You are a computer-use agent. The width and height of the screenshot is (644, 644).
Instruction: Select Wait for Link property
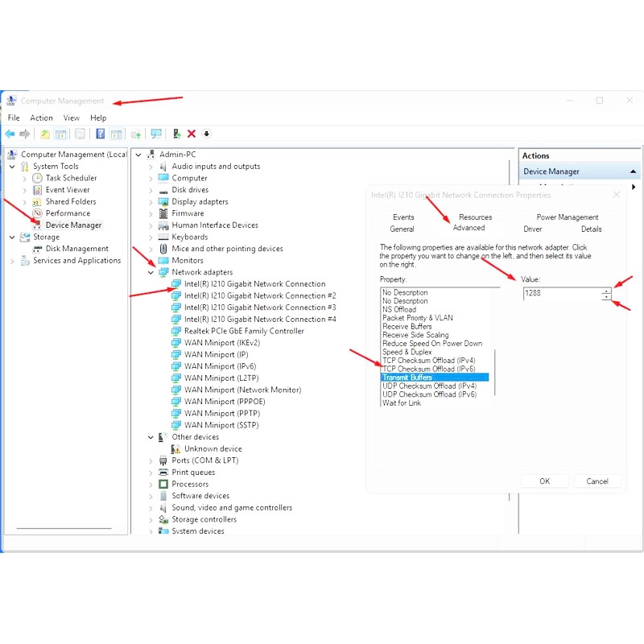402,403
